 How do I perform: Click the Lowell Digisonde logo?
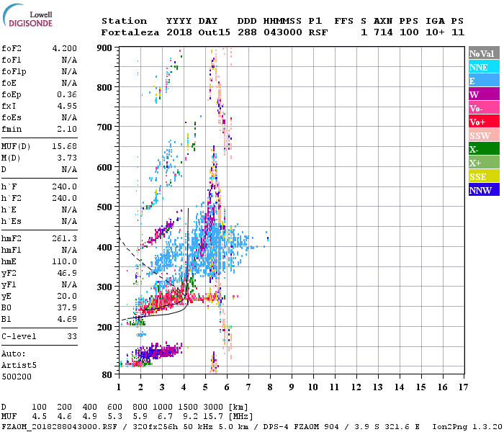27,15
